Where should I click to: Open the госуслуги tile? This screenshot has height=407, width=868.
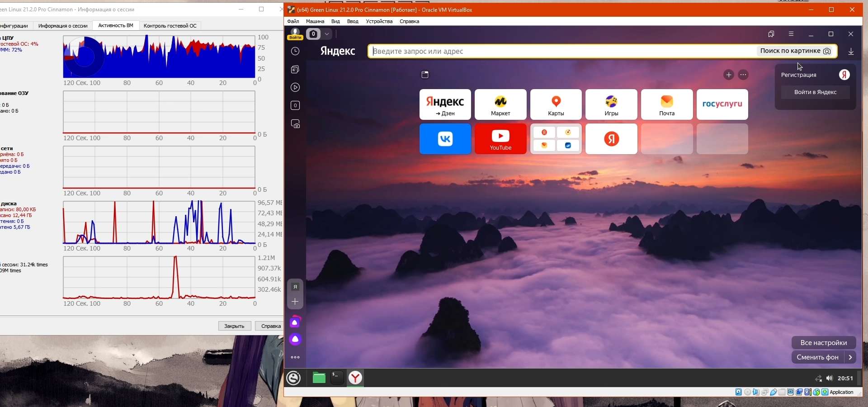[722, 104]
